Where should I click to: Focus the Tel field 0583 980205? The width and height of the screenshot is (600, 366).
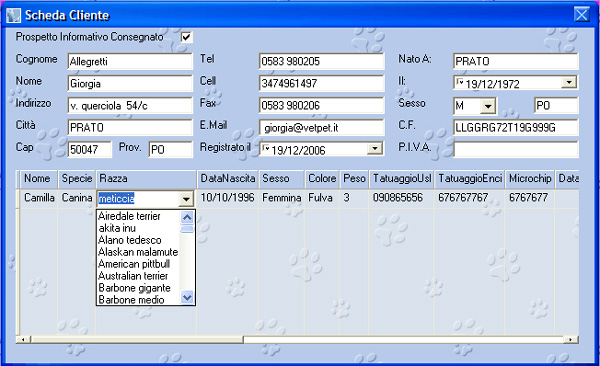(x=321, y=61)
